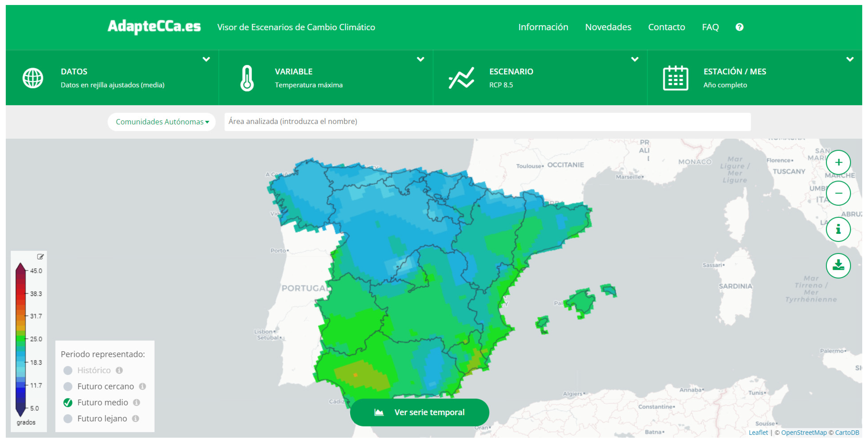Zoom out the map with minus button

pos(838,193)
